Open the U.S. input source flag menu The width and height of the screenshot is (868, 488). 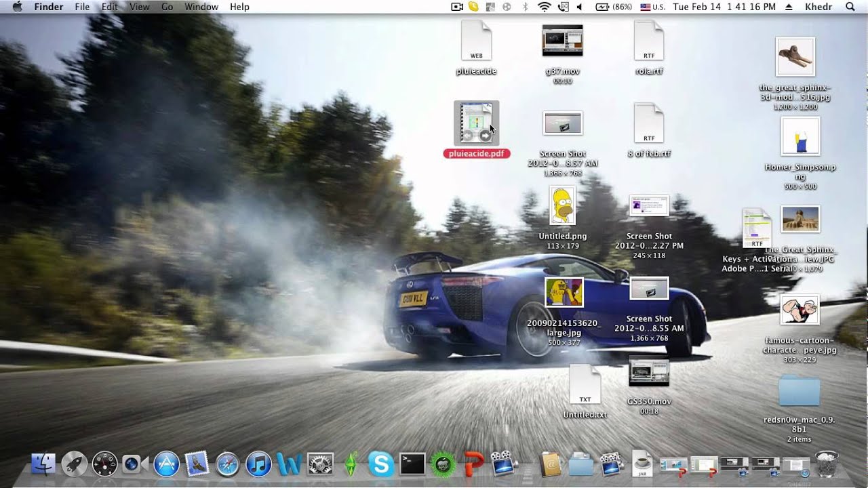(x=653, y=7)
